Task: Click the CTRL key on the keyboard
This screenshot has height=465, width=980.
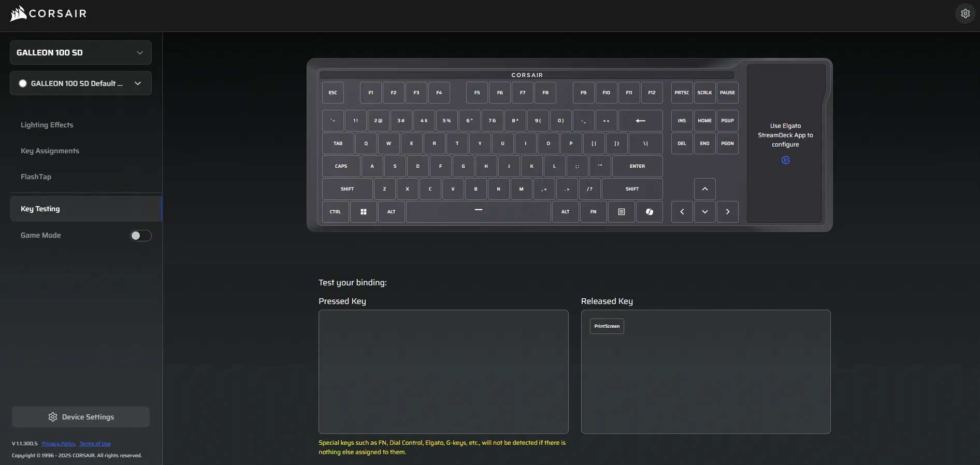Action: tap(336, 212)
